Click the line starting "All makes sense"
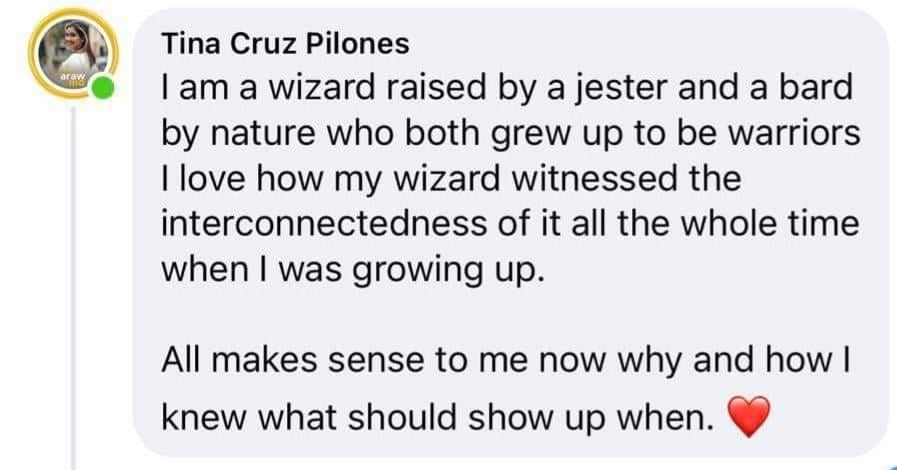This screenshot has width=897, height=470. point(510,362)
